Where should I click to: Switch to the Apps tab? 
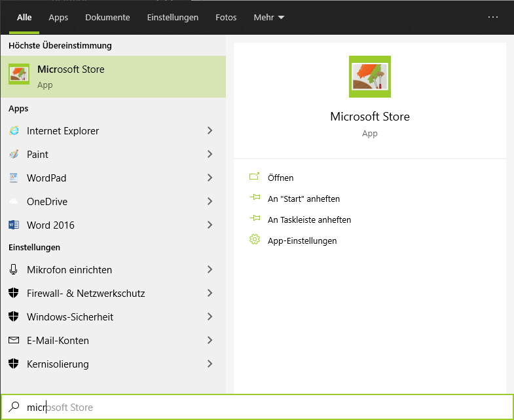coord(58,18)
